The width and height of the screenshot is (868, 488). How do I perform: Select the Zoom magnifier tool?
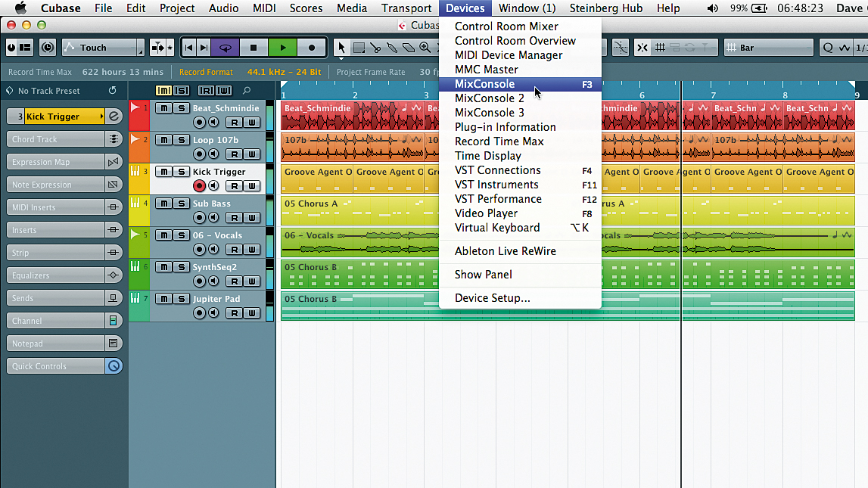click(x=425, y=48)
